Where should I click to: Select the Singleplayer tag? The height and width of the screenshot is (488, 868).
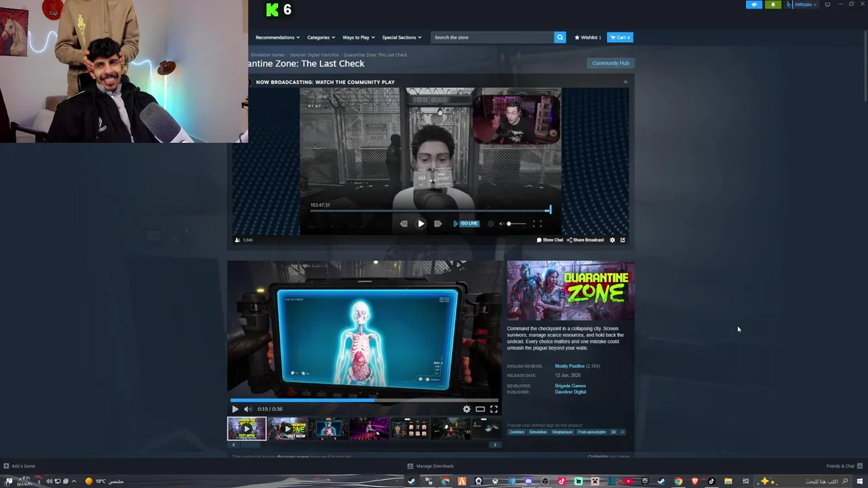point(562,432)
